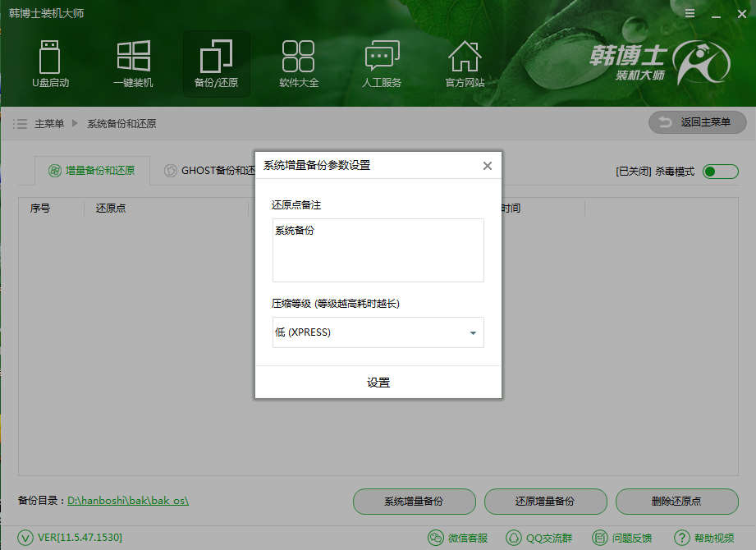Click the 备份/还原 icon
Viewport: 756px width, 550px height.
[x=215, y=63]
